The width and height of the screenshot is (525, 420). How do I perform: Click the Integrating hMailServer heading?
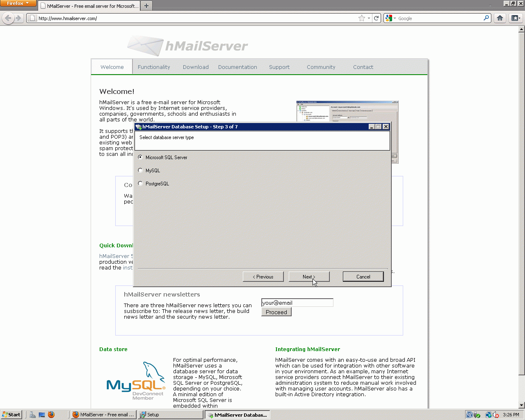click(308, 349)
